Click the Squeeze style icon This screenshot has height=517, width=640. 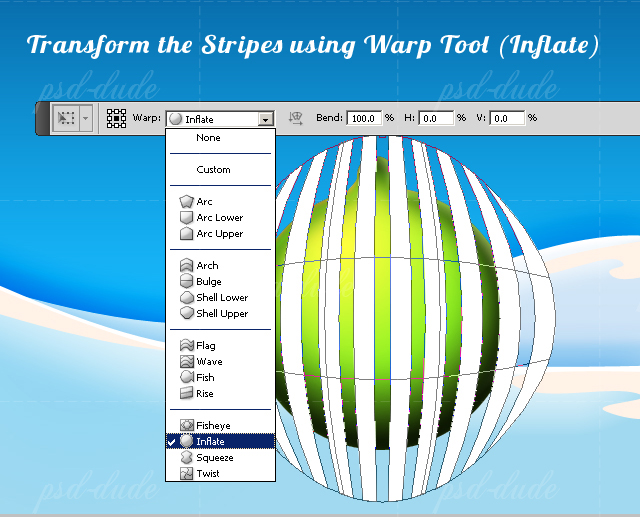187,457
